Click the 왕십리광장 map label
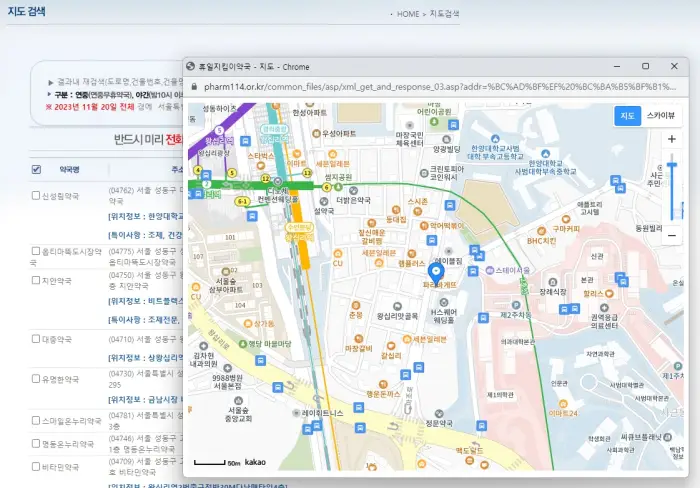The image size is (700, 488). coord(213,153)
